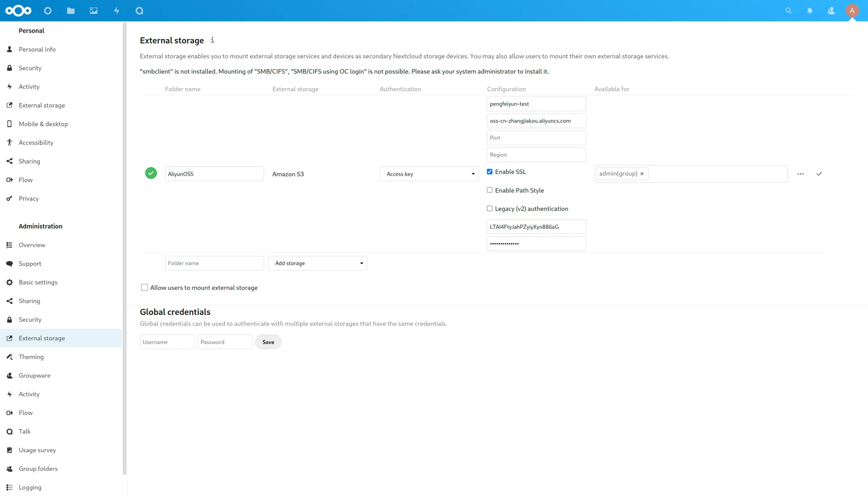
Task: Open the Access key authentication dropdown
Action: [x=429, y=174]
